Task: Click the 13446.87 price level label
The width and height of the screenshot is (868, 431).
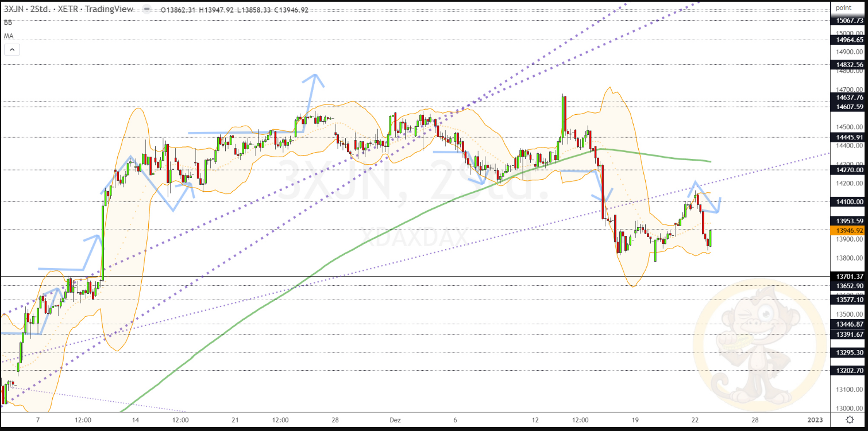Action: [849, 324]
